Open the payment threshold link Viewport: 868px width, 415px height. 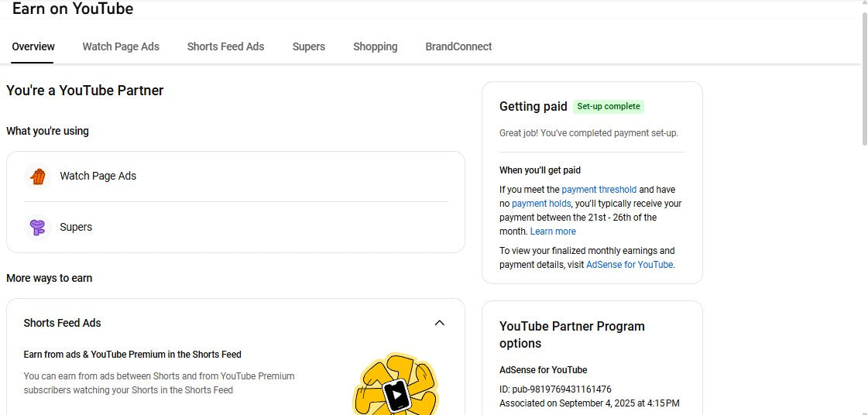tap(599, 190)
